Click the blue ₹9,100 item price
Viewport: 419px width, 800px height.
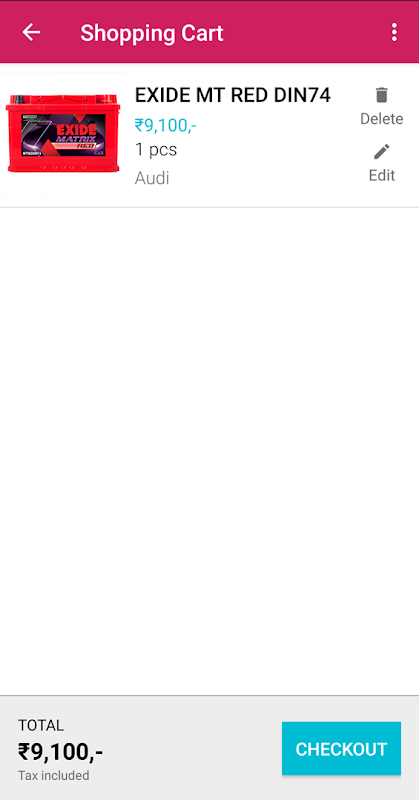165,124
